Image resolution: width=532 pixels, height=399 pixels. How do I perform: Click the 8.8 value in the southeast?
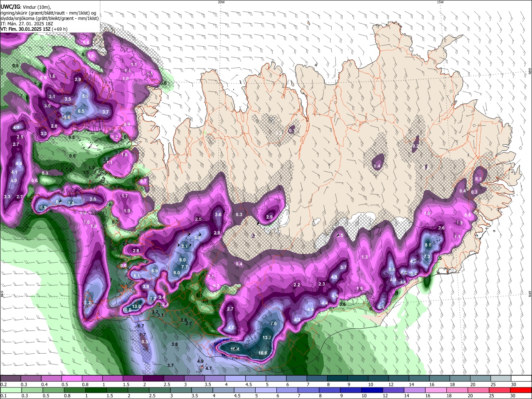pyautogui.click(x=428, y=245)
